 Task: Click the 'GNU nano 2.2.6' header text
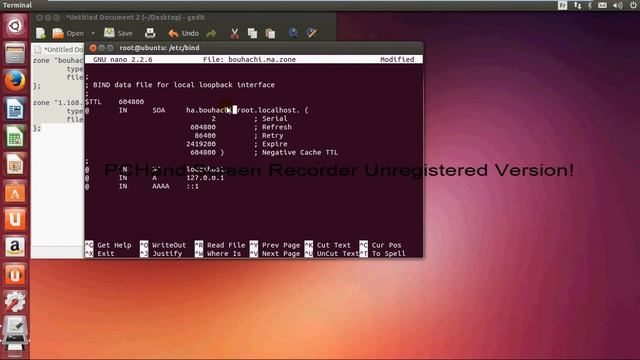[x=122, y=60]
